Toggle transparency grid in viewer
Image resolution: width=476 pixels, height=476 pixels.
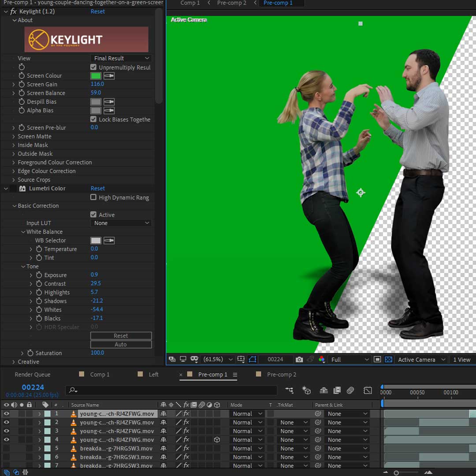pos(388,359)
